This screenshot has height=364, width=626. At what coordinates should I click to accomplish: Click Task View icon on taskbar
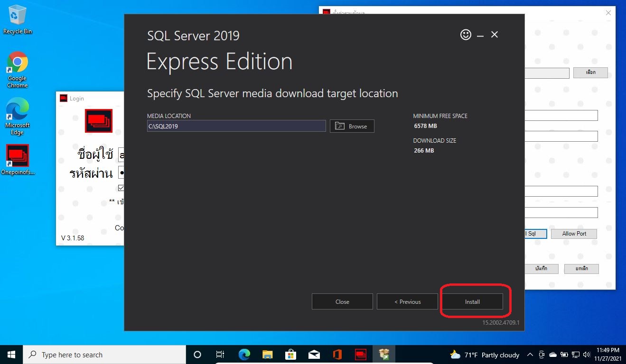(220, 355)
